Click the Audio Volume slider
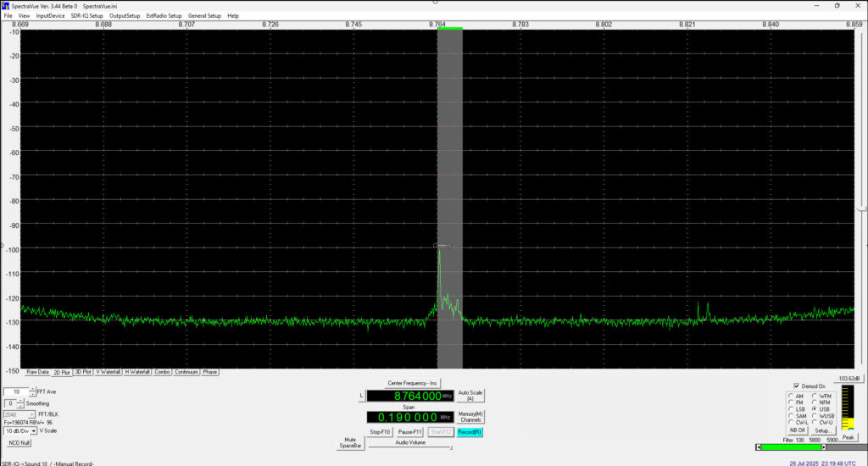The width and height of the screenshot is (868, 466). click(410, 448)
